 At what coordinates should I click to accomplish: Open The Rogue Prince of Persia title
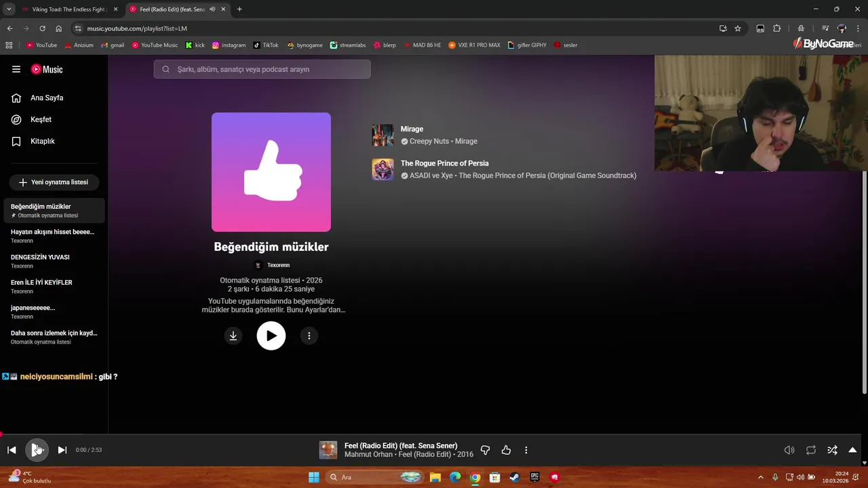(444, 163)
